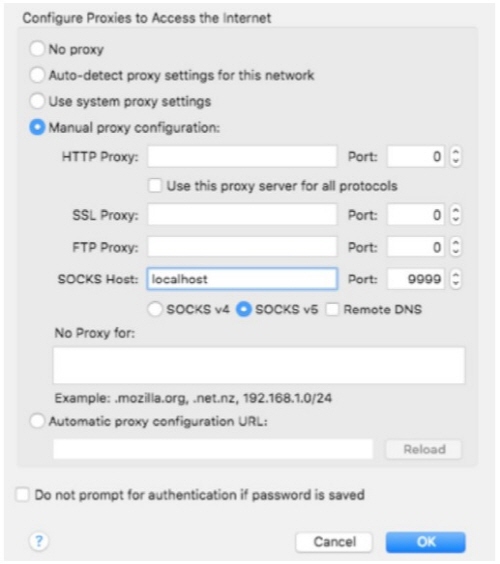The height and width of the screenshot is (564, 500).
Task: Adjust the SSL Proxy port stepper
Action: coord(456,215)
